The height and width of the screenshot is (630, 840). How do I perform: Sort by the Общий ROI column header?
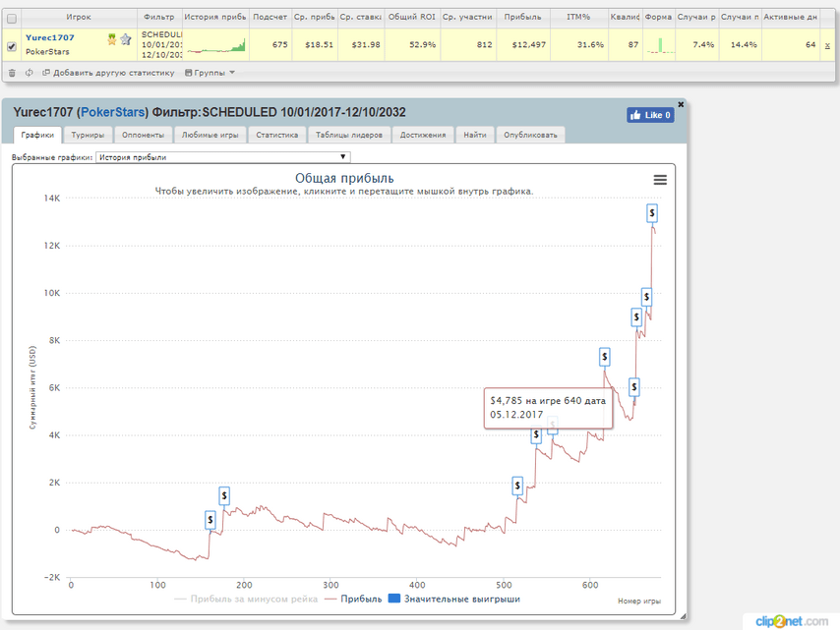(x=412, y=17)
